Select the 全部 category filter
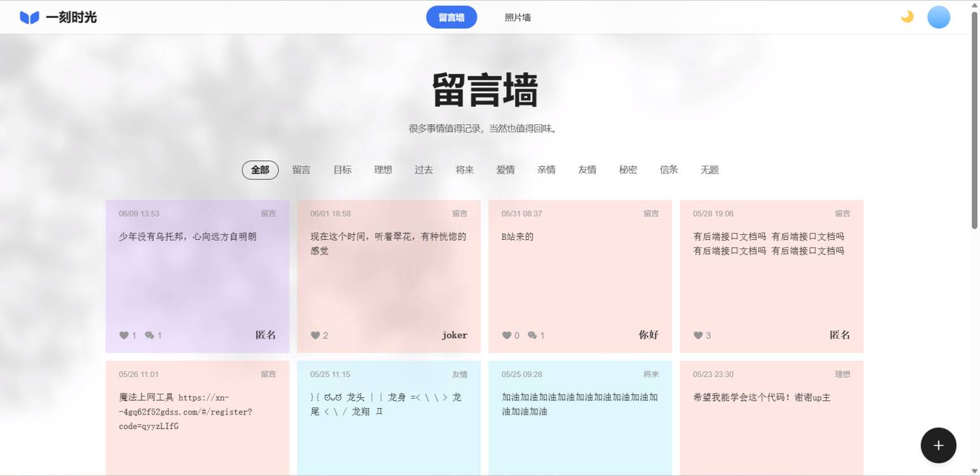Screen dimensions: 980x476 (x=260, y=170)
